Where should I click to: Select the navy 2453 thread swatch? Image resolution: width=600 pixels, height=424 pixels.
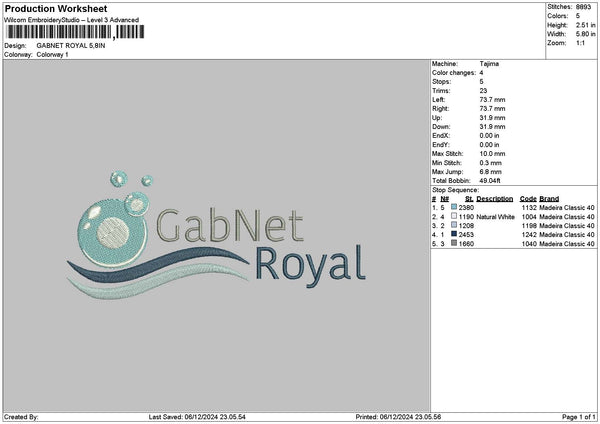tap(454, 234)
